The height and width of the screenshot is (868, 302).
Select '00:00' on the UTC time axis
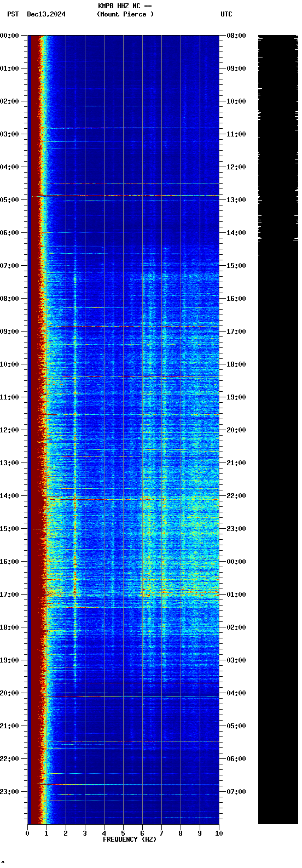[x=236, y=562]
